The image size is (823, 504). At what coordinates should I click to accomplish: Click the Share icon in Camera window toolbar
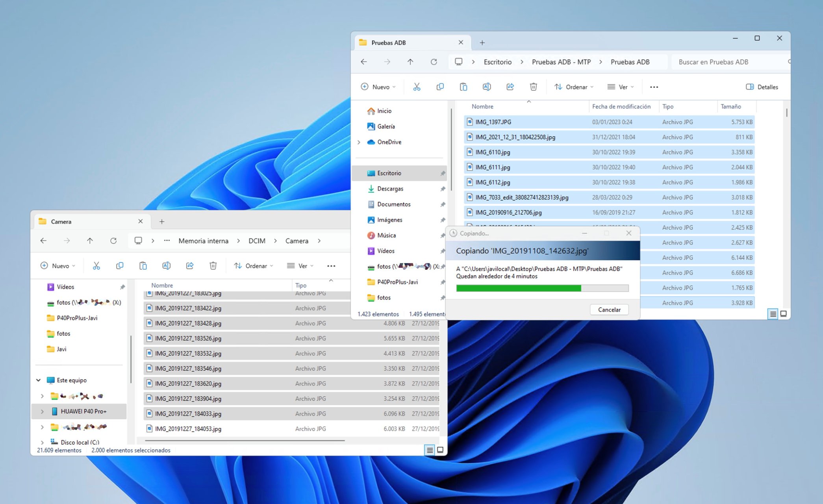click(190, 266)
